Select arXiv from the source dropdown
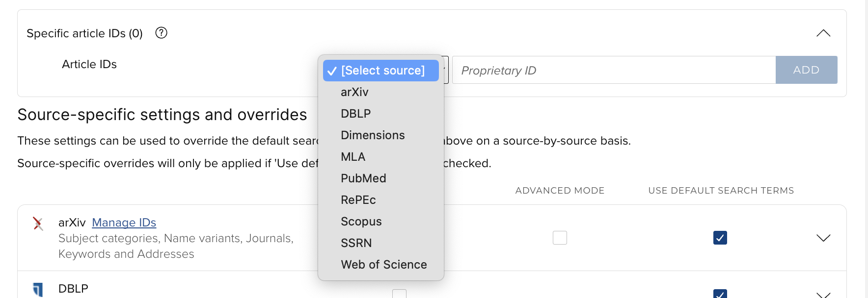Viewport: 868px width, 298px height. pyautogui.click(x=354, y=92)
